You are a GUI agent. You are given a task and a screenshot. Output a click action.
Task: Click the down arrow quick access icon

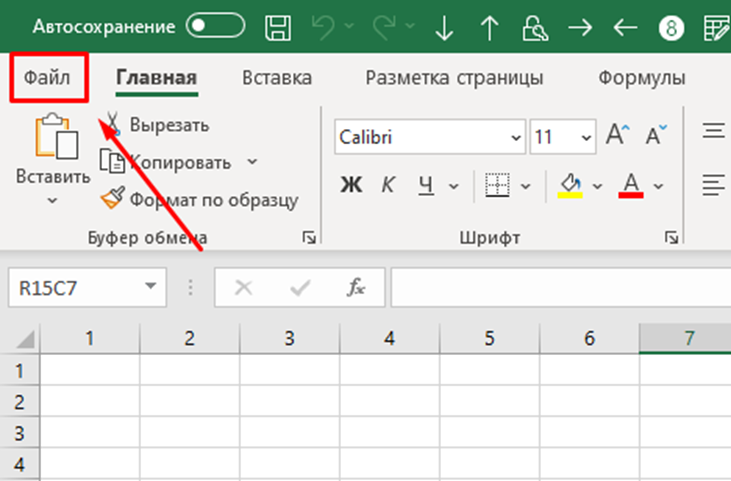click(x=444, y=28)
